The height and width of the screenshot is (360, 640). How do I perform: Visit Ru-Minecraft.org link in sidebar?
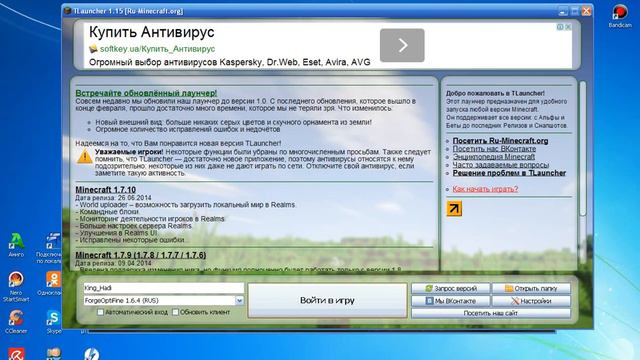point(500,141)
